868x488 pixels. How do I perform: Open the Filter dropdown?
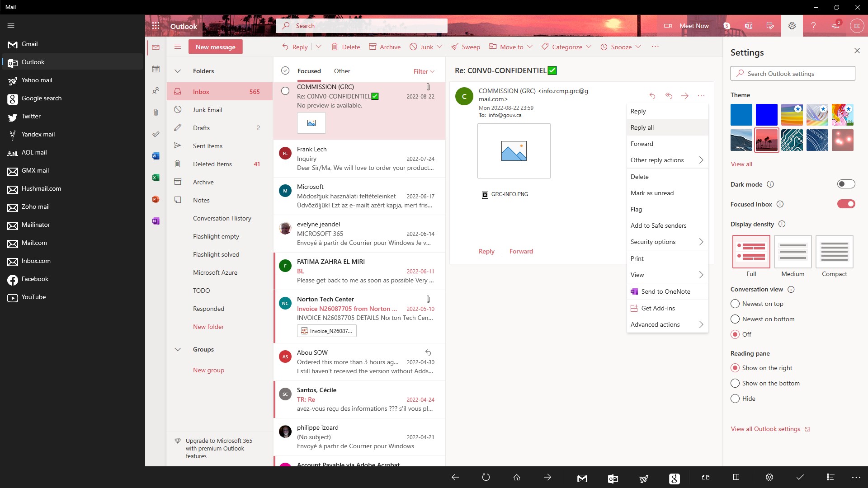click(x=423, y=71)
